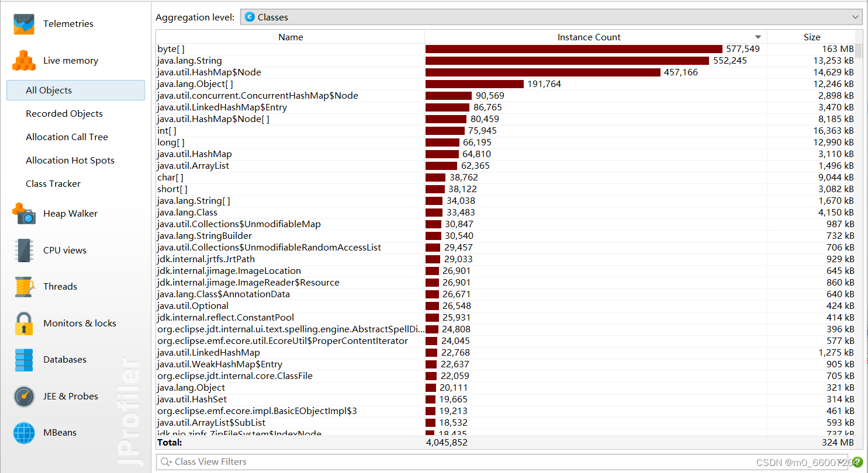Select the java.util.ArrayList$SubList row
The height and width of the screenshot is (473, 868).
pyautogui.click(x=506, y=423)
